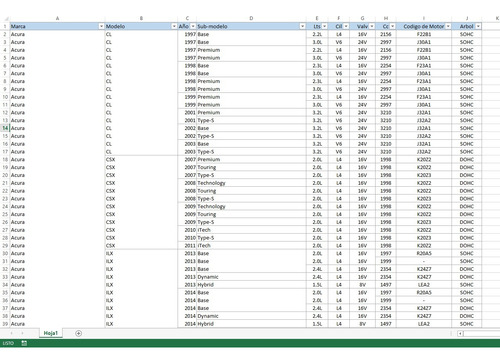
Task: Open the Cc filter dropdown
Action: point(393,26)
